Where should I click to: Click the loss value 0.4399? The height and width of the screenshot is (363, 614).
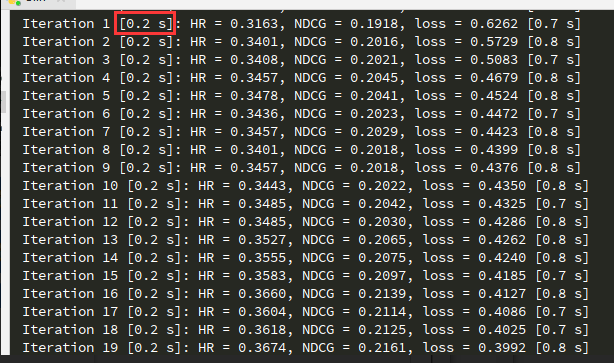click(x=494, y=150)
